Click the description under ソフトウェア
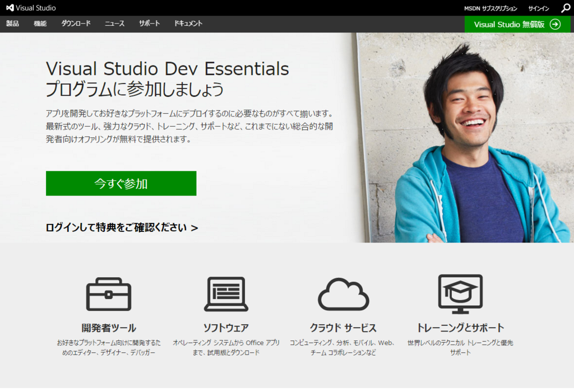 point(226,348)
